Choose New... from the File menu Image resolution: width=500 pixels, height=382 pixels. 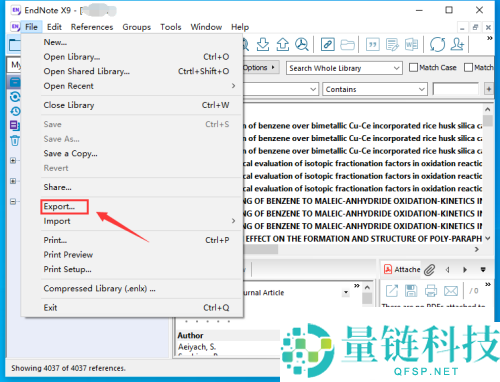tap(55, 42)
